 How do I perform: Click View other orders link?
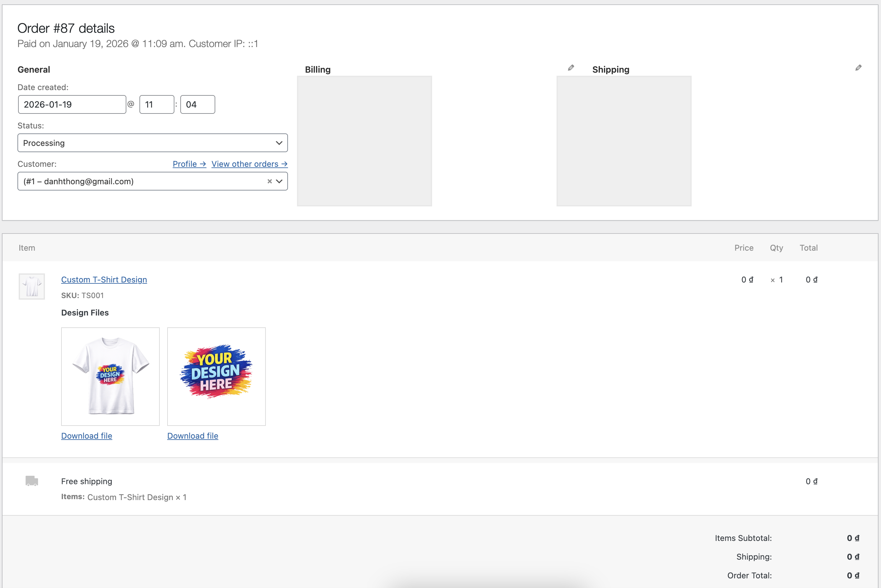(x=249, y=164)
